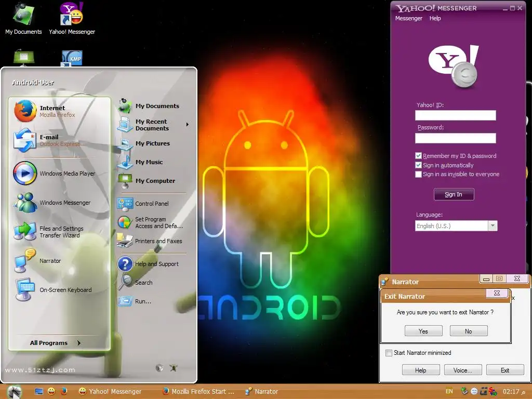Image resolution: width=532 pixels, height=399 pixels.
Task: Click Exit button in Narrator
Action: 505,370
